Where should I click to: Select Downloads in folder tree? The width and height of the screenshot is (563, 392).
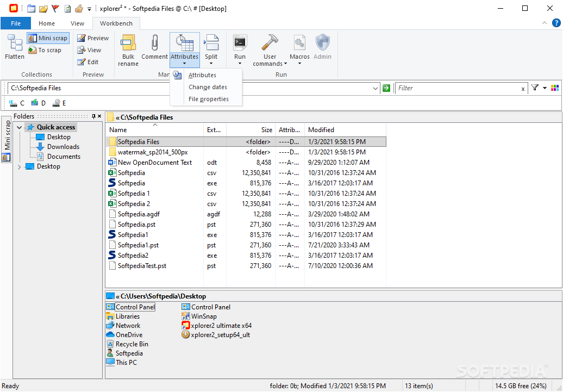pos(58,147)
